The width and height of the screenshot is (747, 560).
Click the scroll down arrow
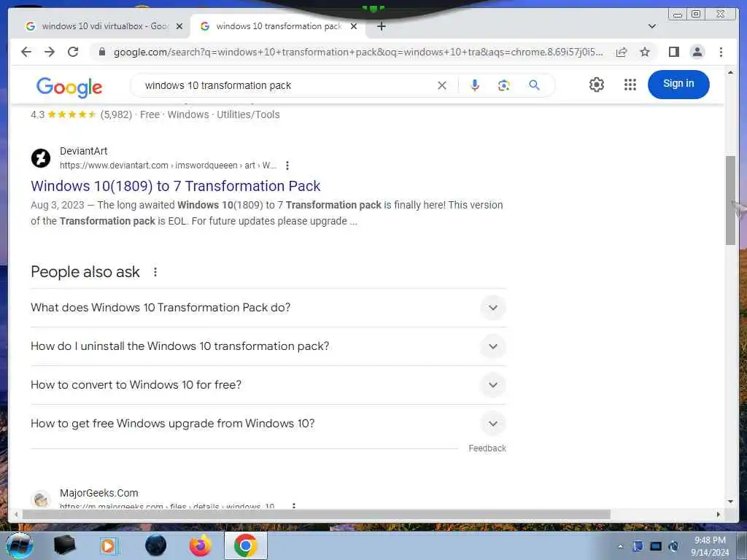(730, 502)
